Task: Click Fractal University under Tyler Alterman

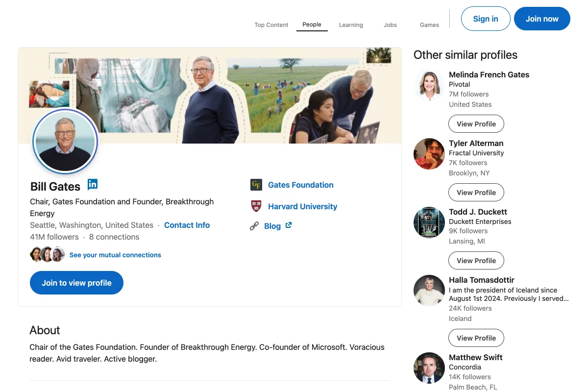Action: [476, 153]
